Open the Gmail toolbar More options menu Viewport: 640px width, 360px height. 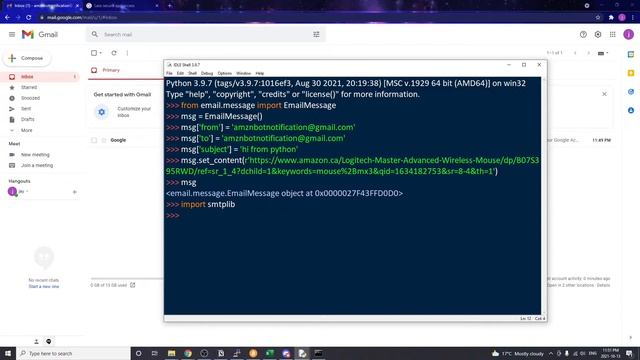(x=127, y=53)
